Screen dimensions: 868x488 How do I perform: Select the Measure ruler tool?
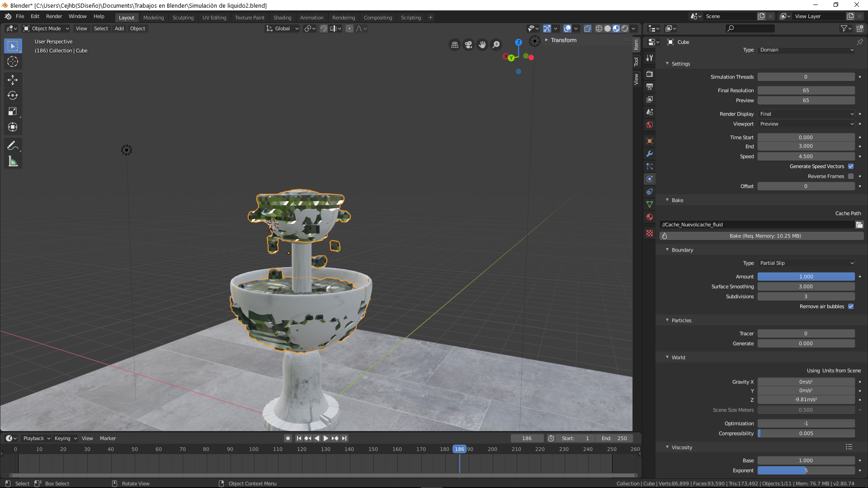click(13, 161)
